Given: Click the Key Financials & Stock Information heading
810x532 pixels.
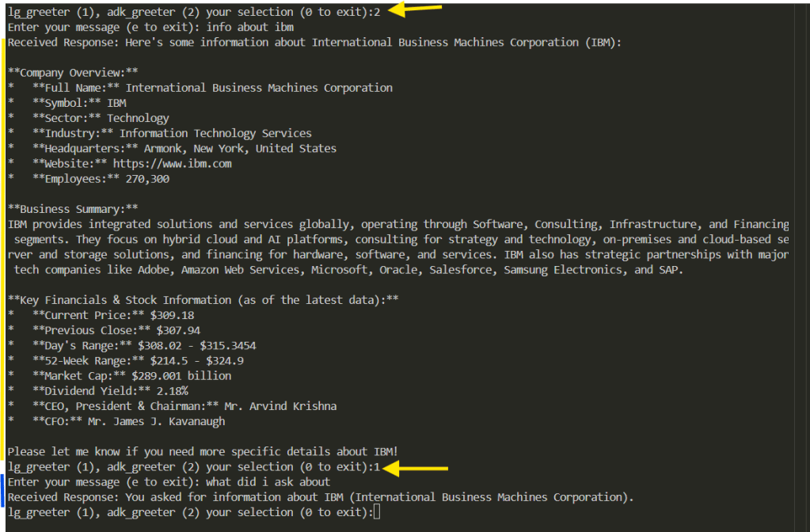Looking at the screenshot, I should click(x=203, y=300).
